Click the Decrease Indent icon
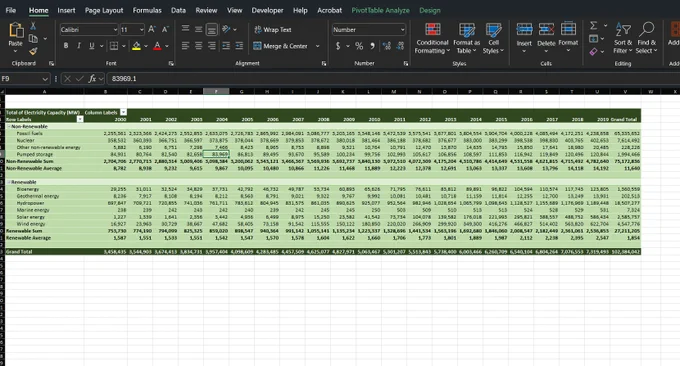Screen dimensions: 680x366 pyautogui.click(x=226, y=46)
